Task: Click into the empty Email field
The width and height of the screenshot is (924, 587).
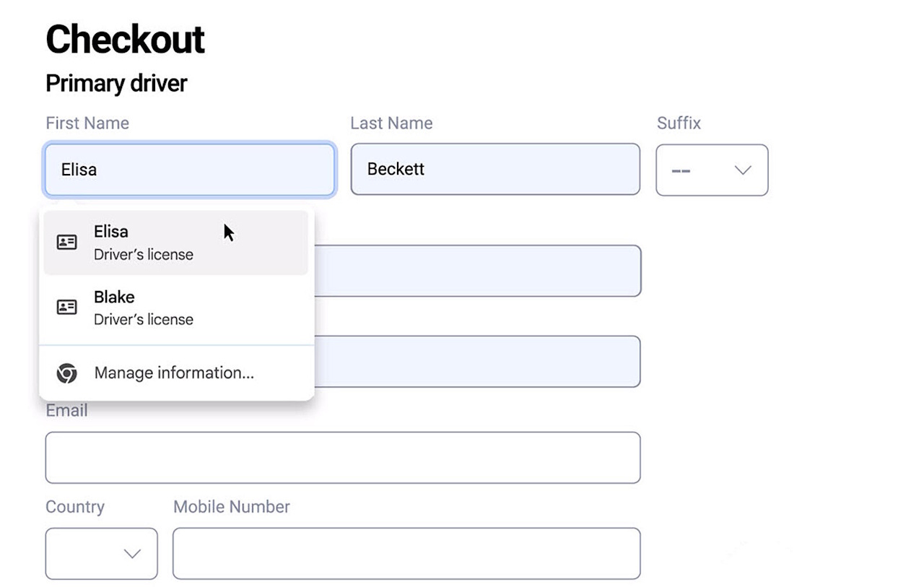Action: click(342, 458)
